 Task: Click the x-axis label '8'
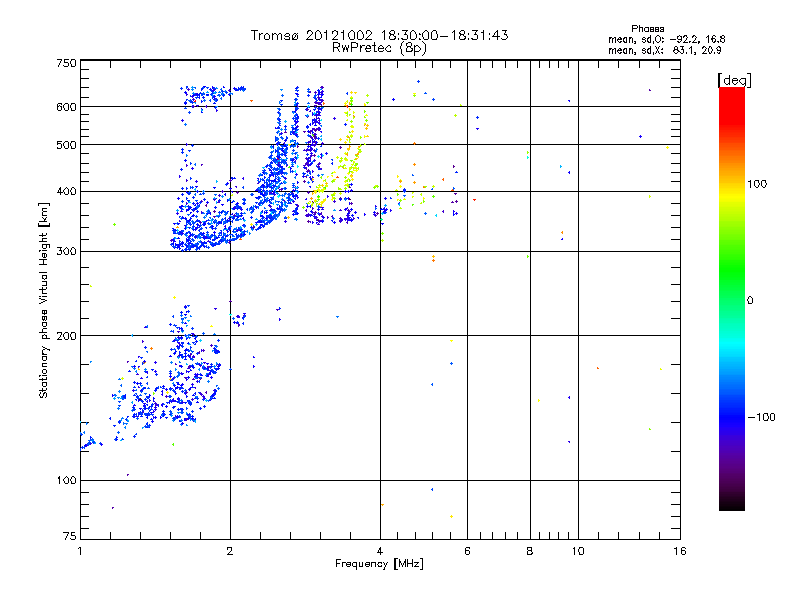click(530, 551)
